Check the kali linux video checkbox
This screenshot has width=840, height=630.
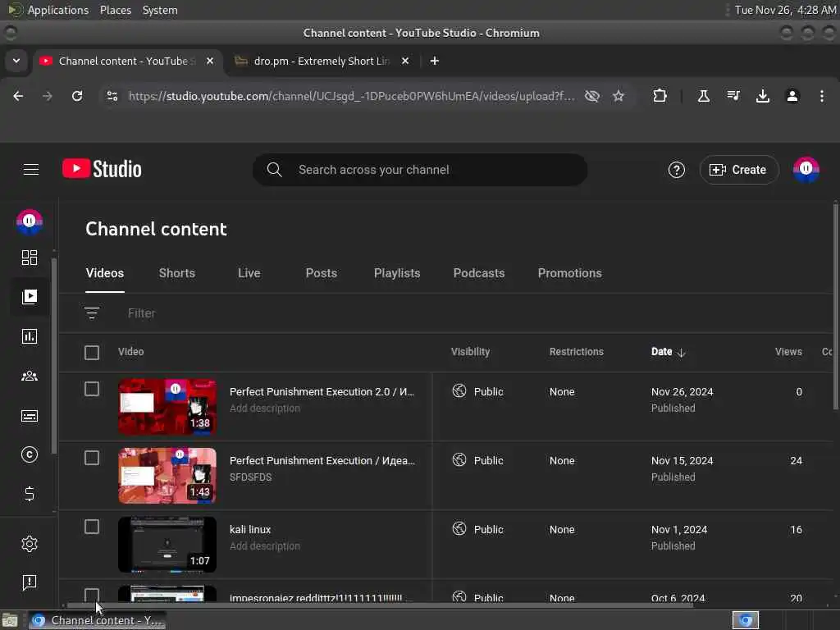[92, 527]
